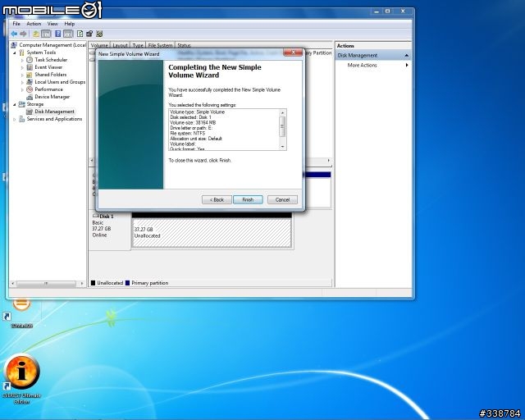
Task: Click the last toolbar icon with checkmark
Action: click(x=99, y=34)
